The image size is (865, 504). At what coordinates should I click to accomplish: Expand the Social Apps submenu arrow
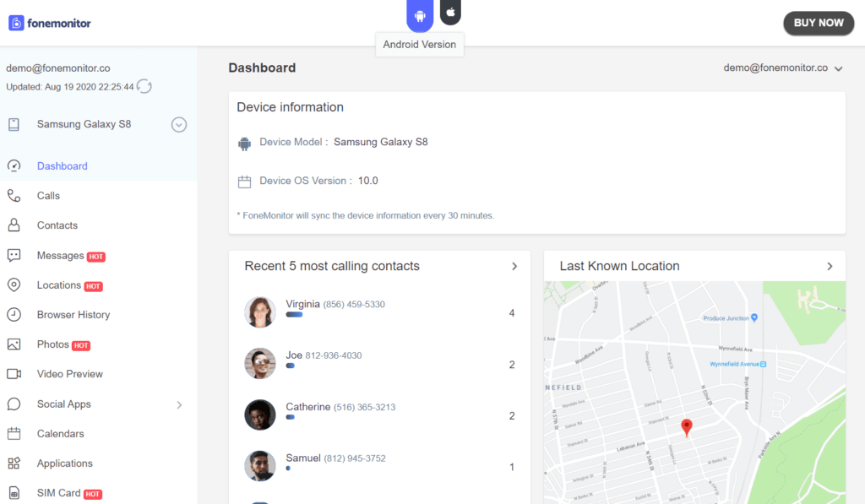[x=179, y=404]
